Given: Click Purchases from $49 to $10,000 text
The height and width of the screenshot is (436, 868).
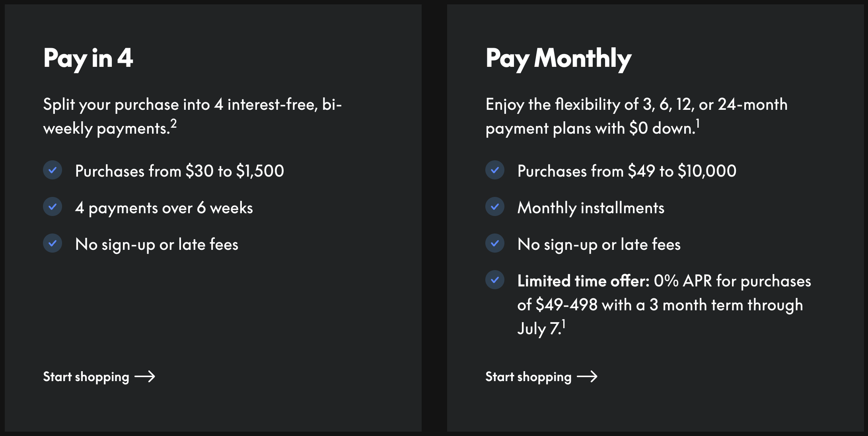Looking at the screenshot, I should (x=627, y=171).
